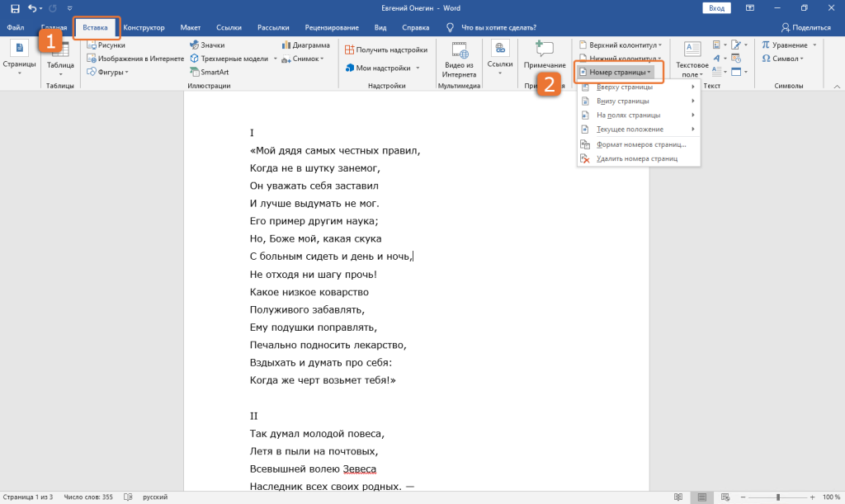Click the proofing errors book icon
This screenshot has height=504, width=845.
click(x=128, y=497)
